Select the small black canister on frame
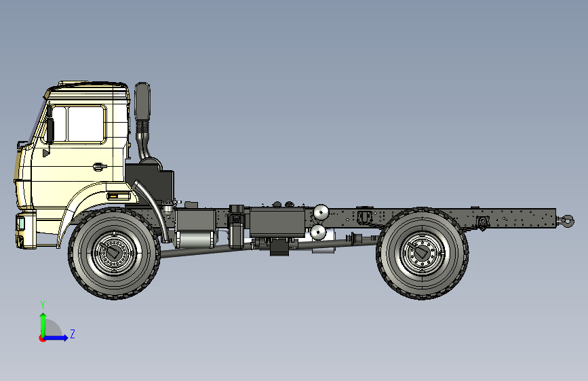 coord(236,235)
